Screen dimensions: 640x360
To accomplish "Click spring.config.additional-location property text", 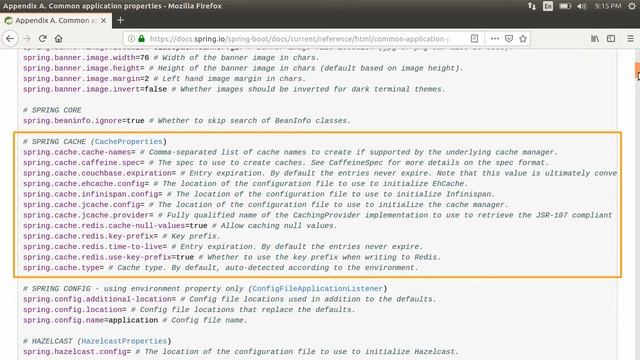I will click(x=99, y=299).
